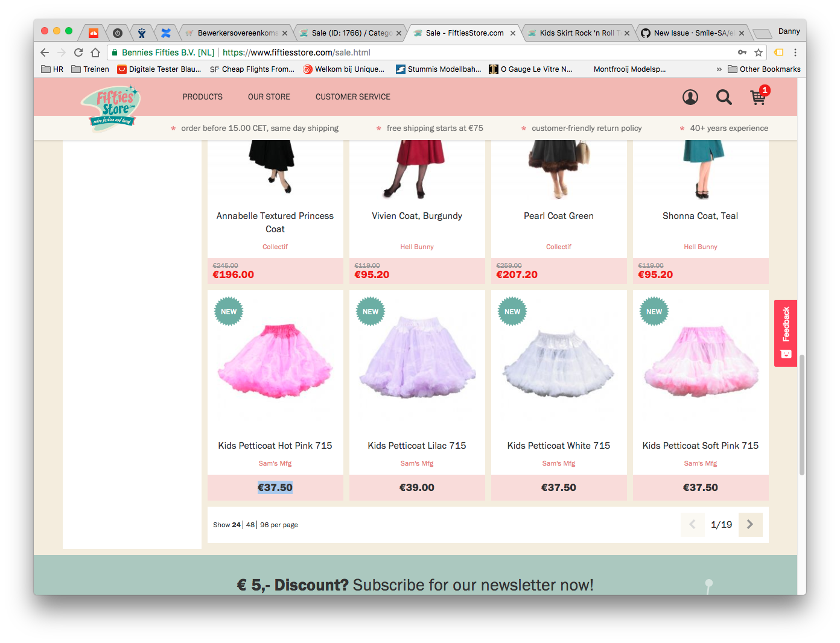
Task: Show 48 products per page
Action: click(x=250, y=525)
